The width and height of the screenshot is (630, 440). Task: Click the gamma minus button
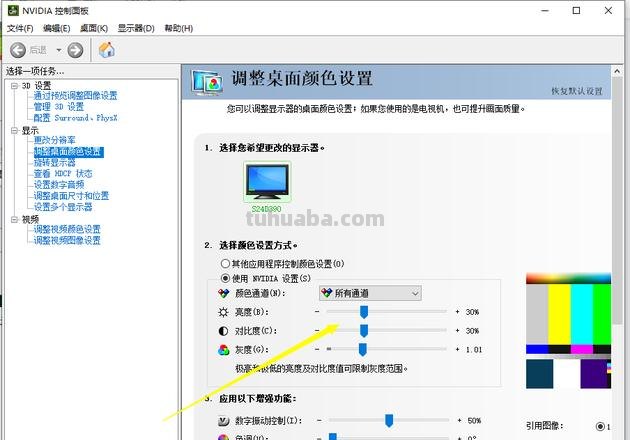point(317,350)
